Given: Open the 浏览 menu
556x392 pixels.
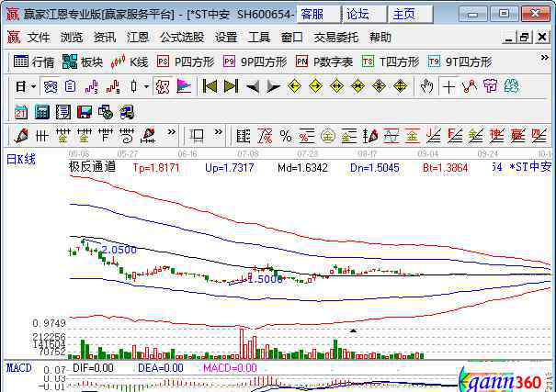Looking at the screenshot, I should click(x=72, y=38).
